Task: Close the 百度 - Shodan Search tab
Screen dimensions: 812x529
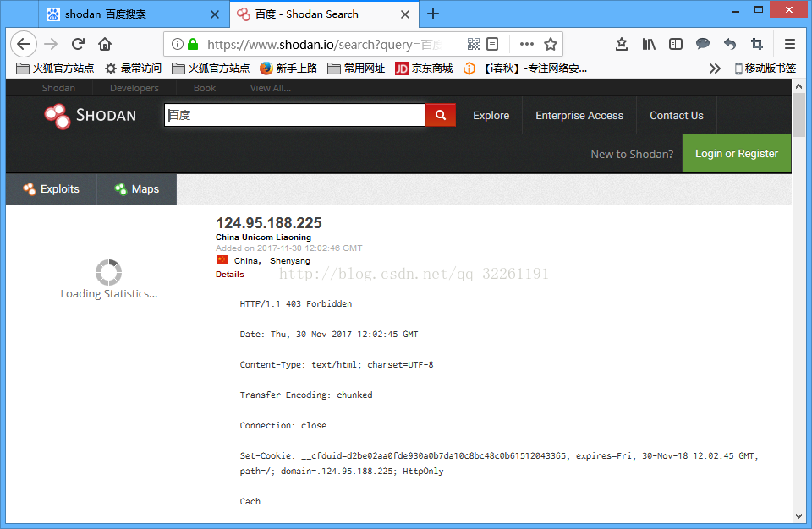Action: (405, 14)
